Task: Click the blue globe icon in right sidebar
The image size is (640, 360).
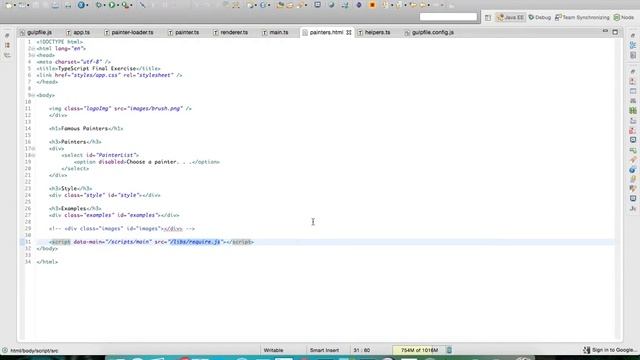Action: (x=633, y=169)
